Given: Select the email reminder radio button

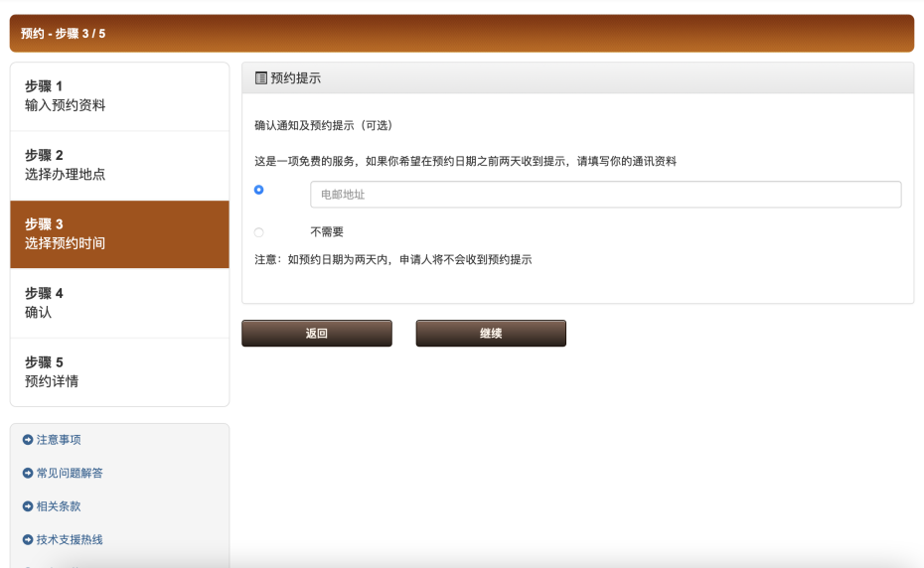Looking at the screenshot, I should click(258, 190).
